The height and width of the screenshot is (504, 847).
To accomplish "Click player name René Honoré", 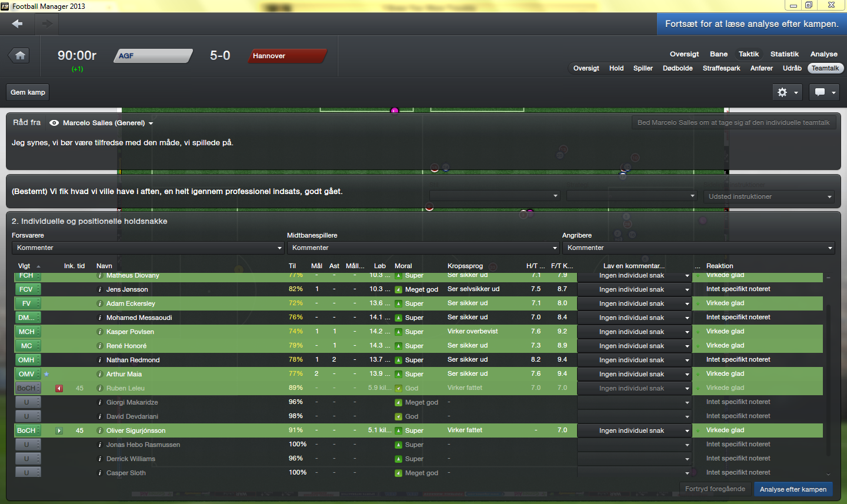I will [126, 346].
